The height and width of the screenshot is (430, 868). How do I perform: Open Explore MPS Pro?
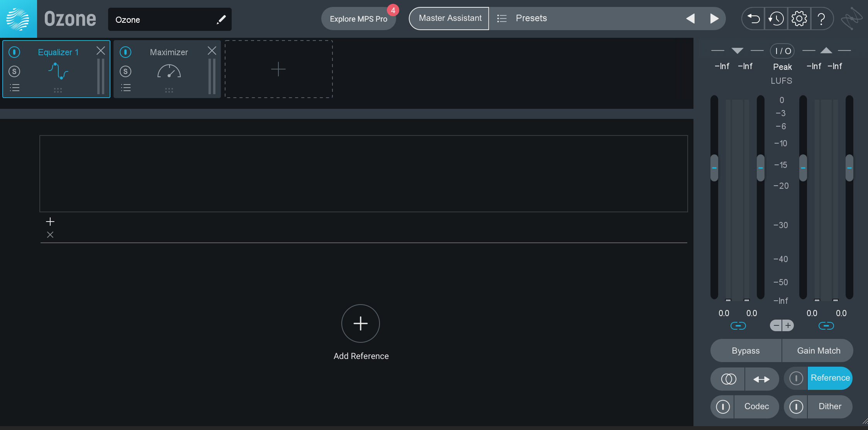pos(358,19)
